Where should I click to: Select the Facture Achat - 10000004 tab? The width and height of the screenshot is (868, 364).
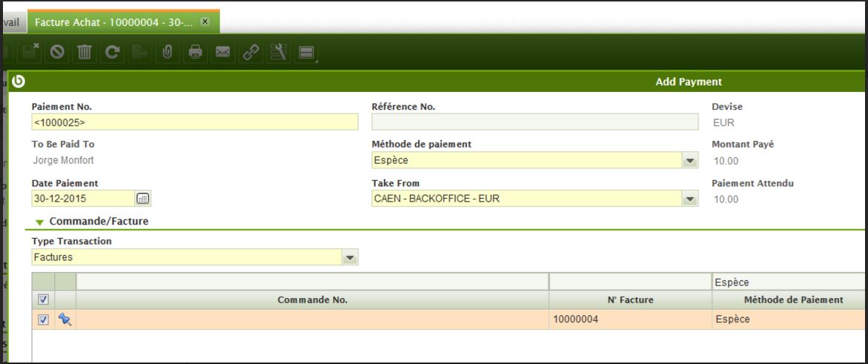pyautogui.click(x=114, y=22)
